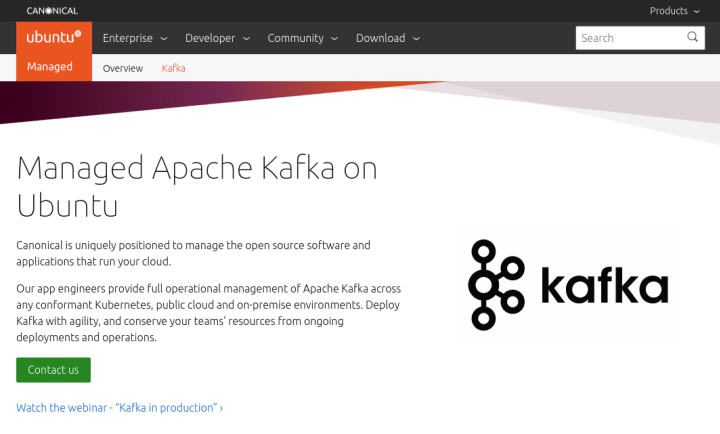Viewport: 720px width, 434px height.
Task: Click the Ubuntu logo
Action: [54, 37]
